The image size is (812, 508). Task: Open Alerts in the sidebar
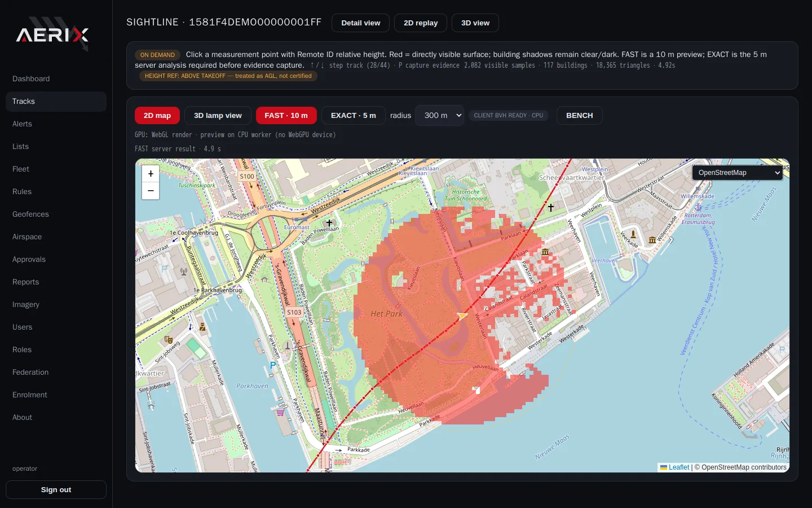pyautogui.click(x=56, y=124)
